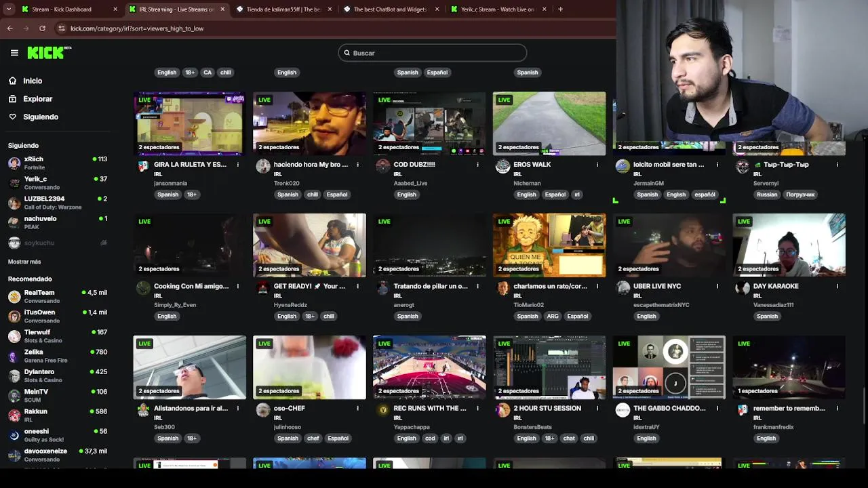Open Siguiendo in the sidebar
The height and width of the screenshot is (488, 868).
(x=40, y=117)
